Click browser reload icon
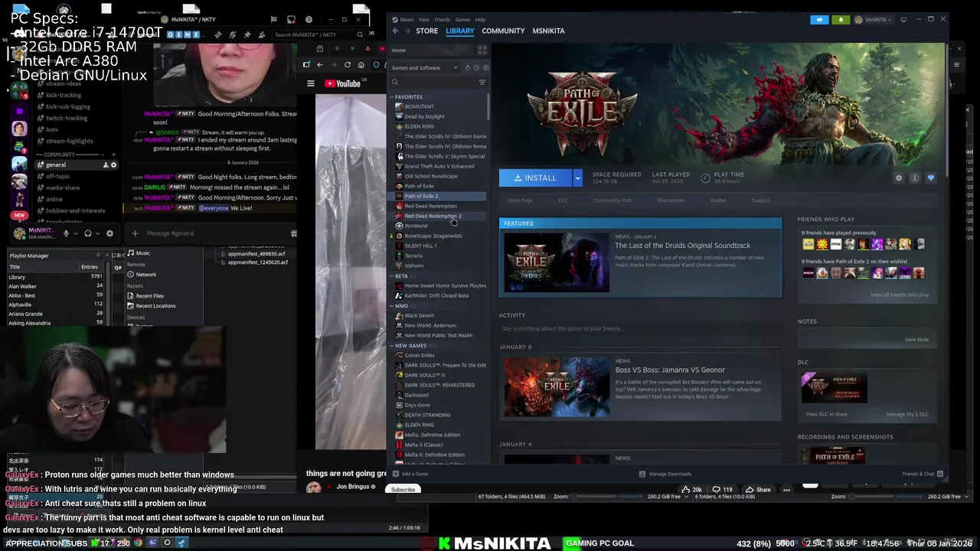Viewport: 980px width, 551px height. [x=348, y=65]
